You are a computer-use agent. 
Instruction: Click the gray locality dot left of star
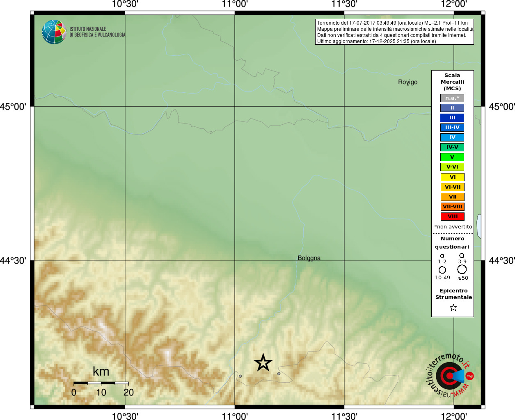tap(240, 376)
